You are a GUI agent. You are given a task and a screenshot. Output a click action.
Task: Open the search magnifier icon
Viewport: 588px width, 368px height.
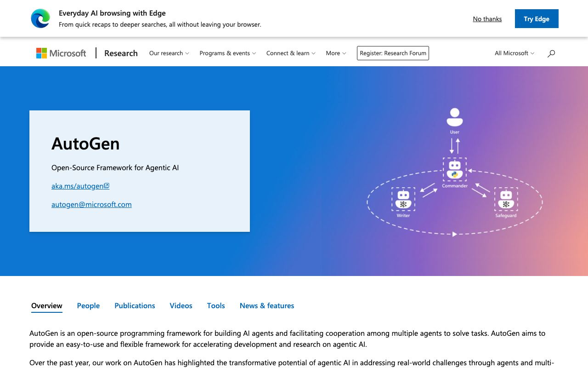(551, 53)
